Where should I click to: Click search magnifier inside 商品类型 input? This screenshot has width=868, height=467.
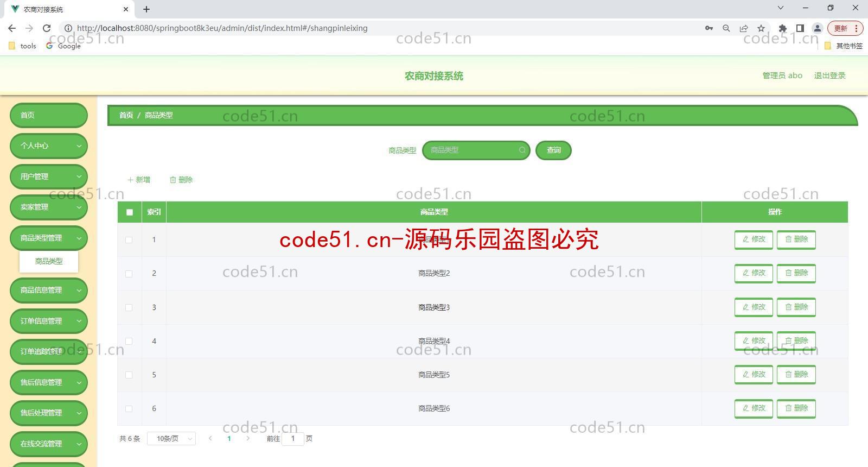pyautogui.click(x=522, y=150)
